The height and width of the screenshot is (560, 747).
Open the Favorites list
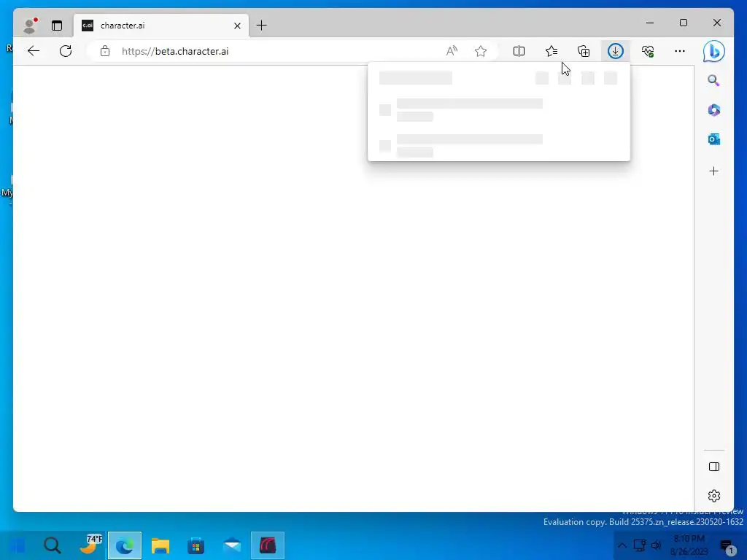pyautogui.click(x=551, y=51)
